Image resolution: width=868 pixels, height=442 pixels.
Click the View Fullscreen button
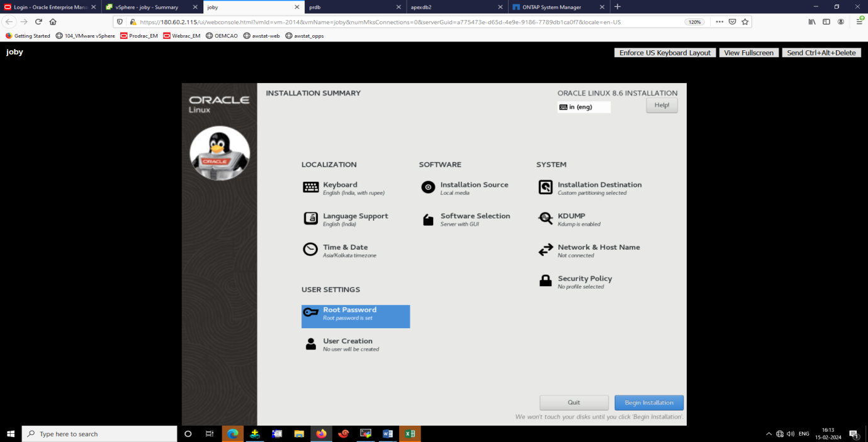[749, 53]
